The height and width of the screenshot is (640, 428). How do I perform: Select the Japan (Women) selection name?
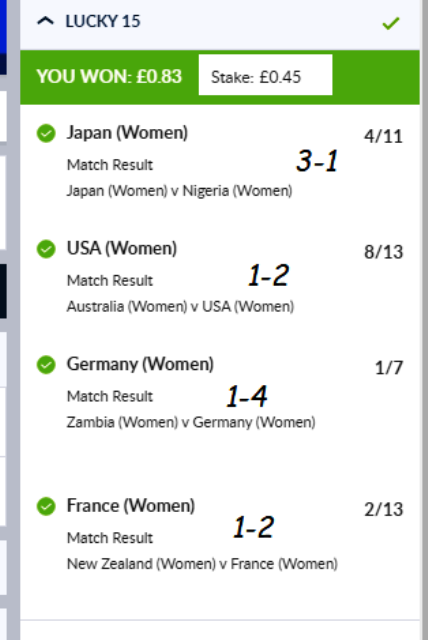coord(127,133)
